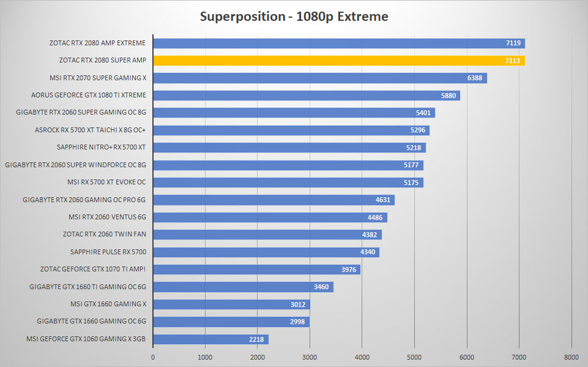This screenshot has height=367, width=588.
Task: Click the 4382 data label
Action: (x=370, y=235)
